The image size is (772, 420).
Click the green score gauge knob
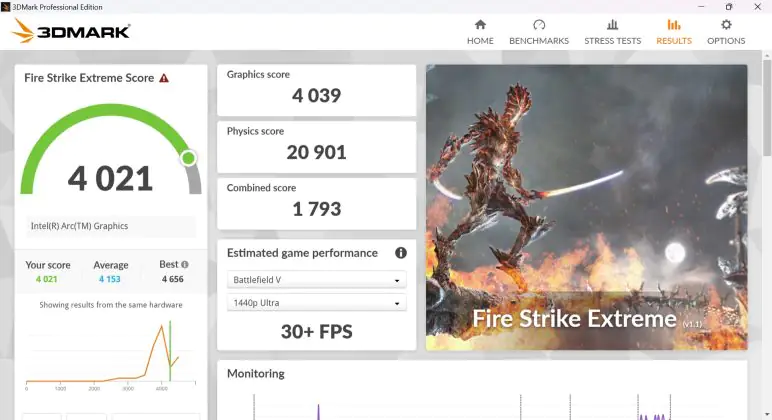point(188,158)
